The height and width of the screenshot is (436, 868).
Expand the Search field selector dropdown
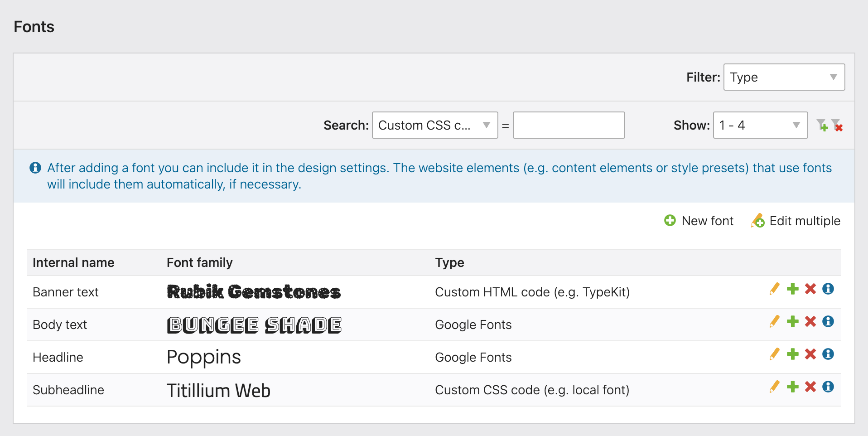pyautogui.click(x=434, y=126)
